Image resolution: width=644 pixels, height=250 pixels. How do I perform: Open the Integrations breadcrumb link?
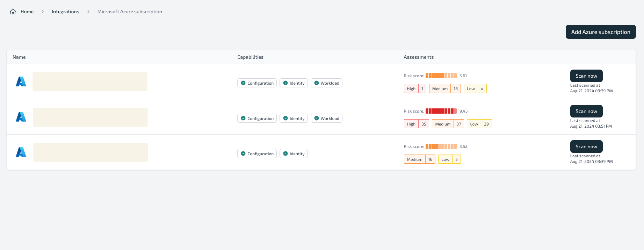65,12
